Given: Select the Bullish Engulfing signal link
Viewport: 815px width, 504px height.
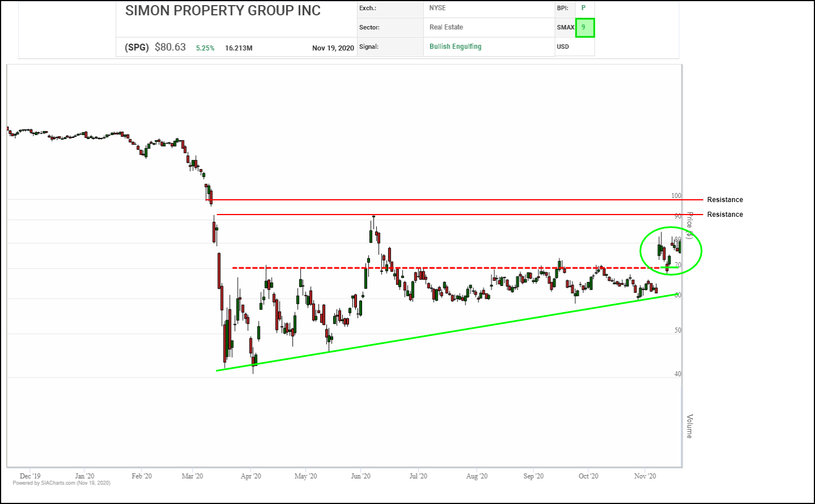Looking at the screenshot, I should click(455, 47).
